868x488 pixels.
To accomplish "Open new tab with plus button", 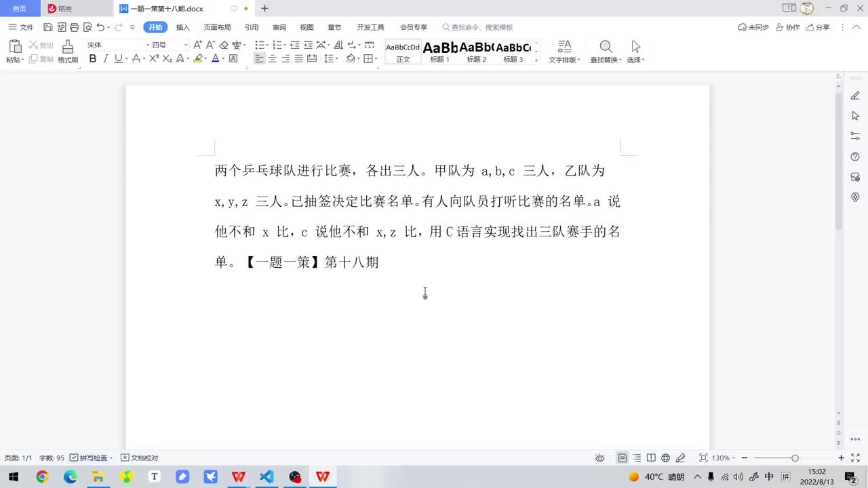I will [264, 9].
